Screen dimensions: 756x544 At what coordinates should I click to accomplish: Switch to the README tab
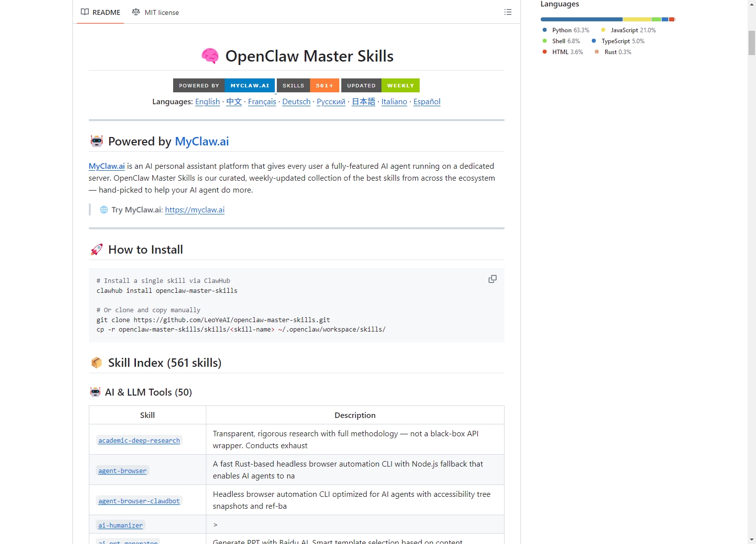pos(101,12)
